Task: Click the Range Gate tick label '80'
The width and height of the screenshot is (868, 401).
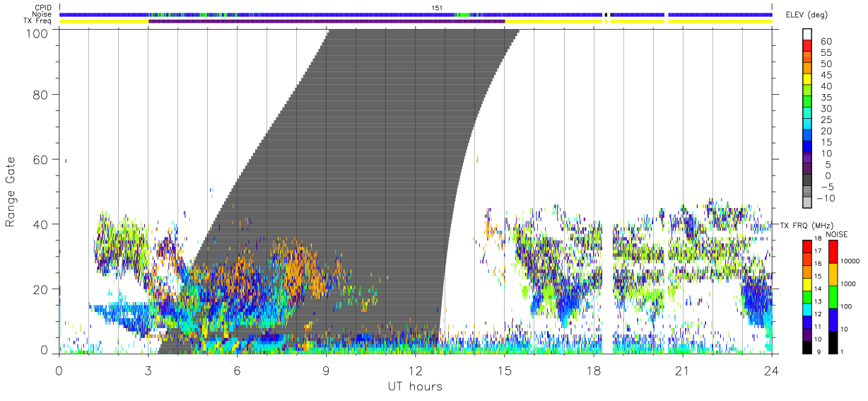Action: click(40, 94)
